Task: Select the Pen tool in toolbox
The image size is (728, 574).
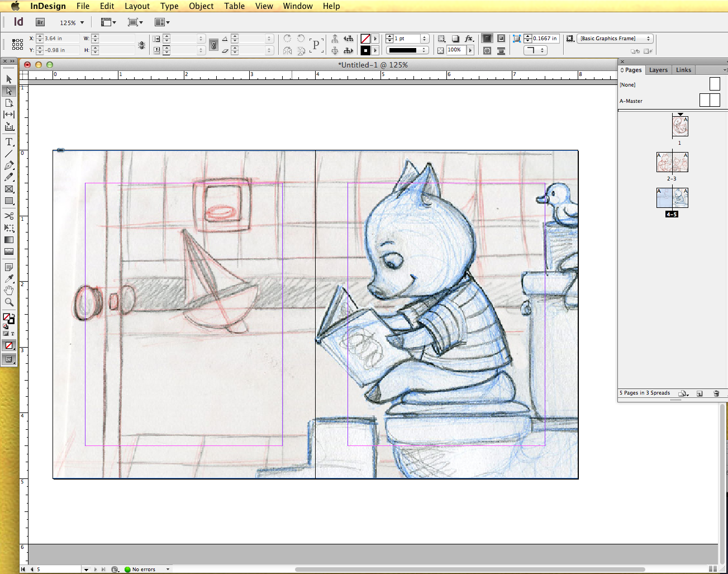Action: 9,165
